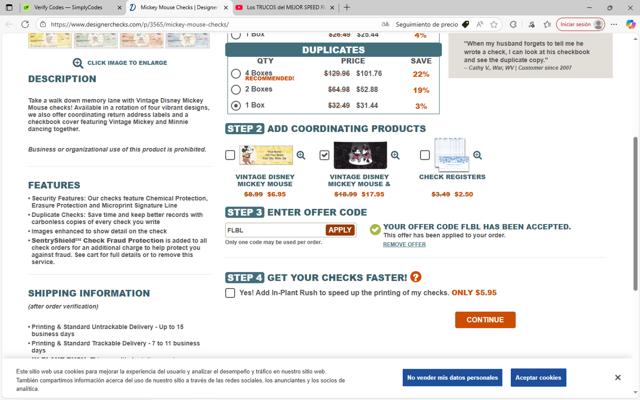The image size is (640, 400).
Task: Click the page vertical scrollbar thumb
Action: (x=635, y=213)
